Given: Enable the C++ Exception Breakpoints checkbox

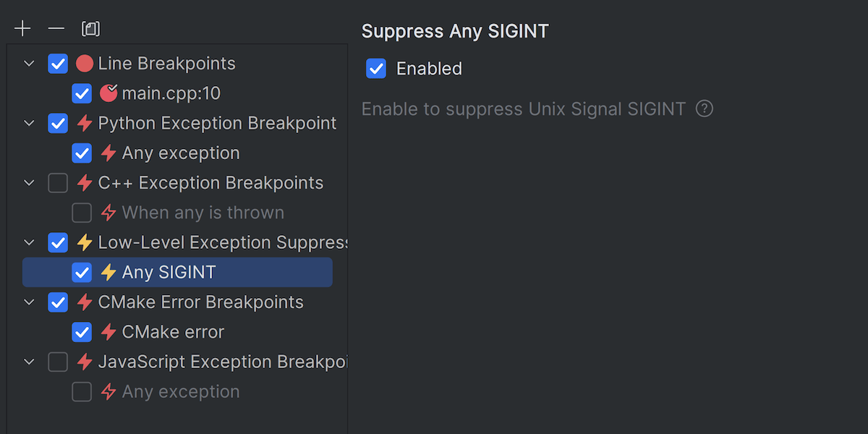Looking at the screenshot, I should tap(58, 183).
